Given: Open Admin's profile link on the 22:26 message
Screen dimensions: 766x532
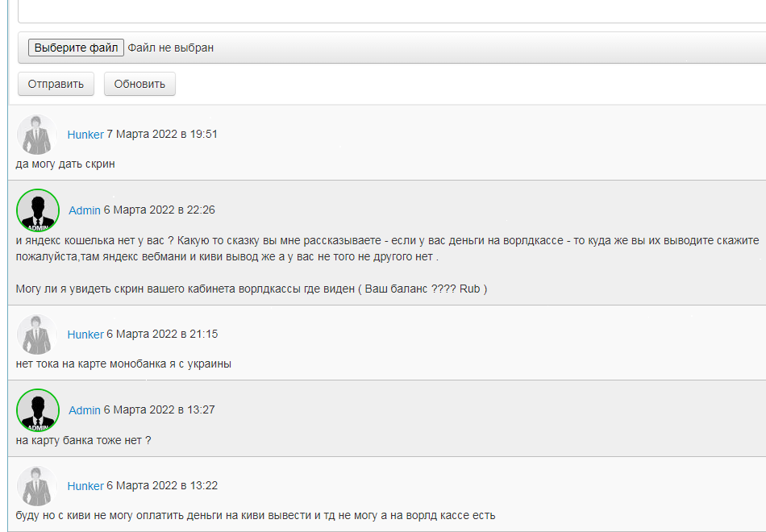Looking at the screenshot, I should tap(85, 210).
